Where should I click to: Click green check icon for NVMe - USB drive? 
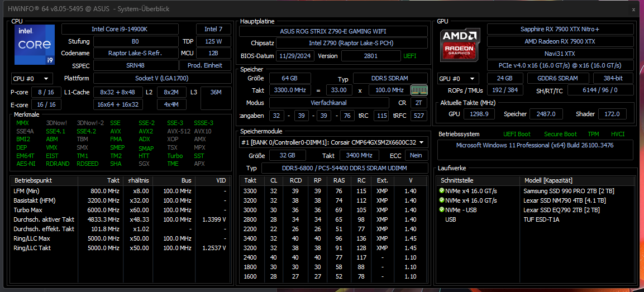441,210
